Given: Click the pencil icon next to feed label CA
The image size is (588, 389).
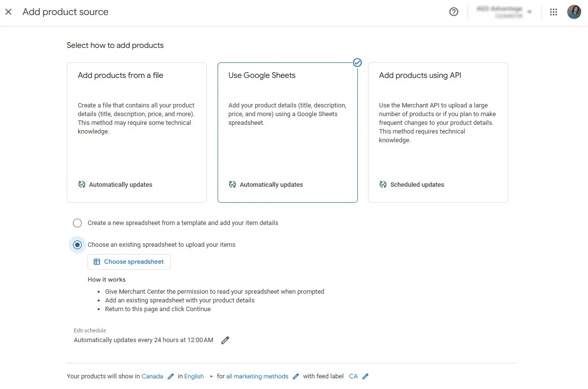Looking at the screenshot, I should coord(366,376).
